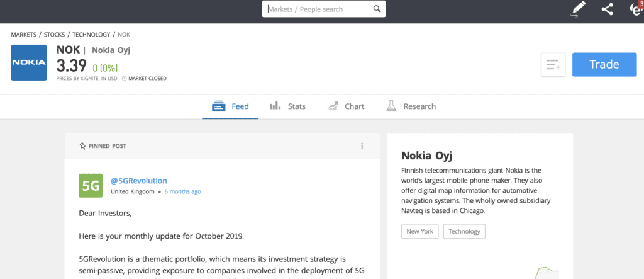
Task: Open pinned post options menu dots
Action: tap(362, 146)
